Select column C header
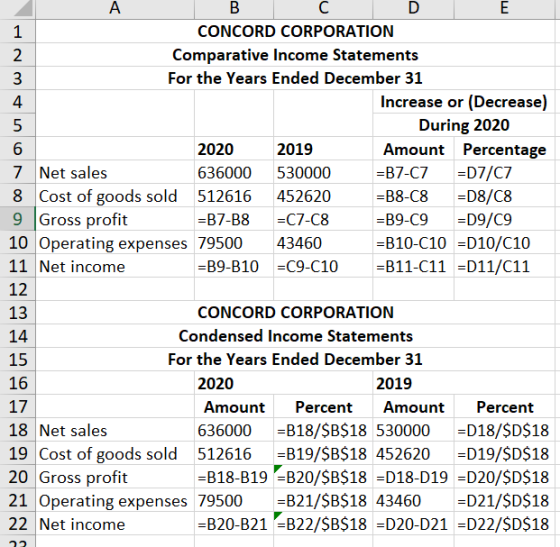Image resolution: width=560 pixels, height=547 pixels. point(323,9)
